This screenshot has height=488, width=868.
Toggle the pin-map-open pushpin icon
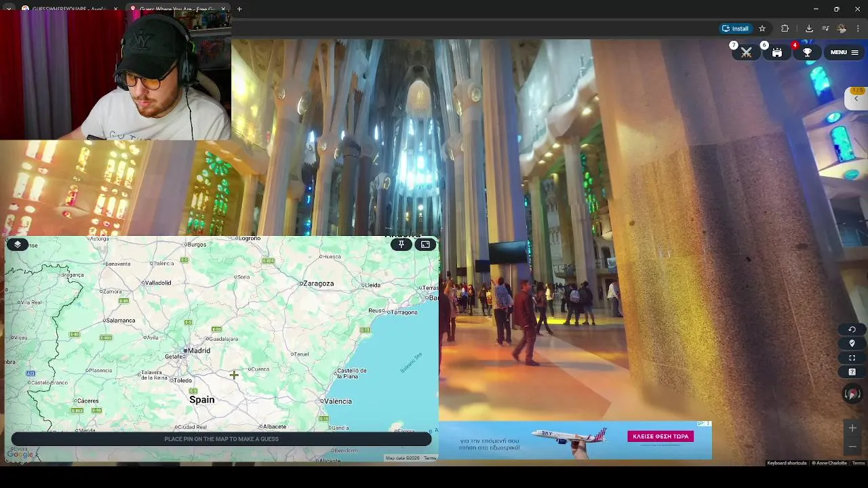[401, 245]
